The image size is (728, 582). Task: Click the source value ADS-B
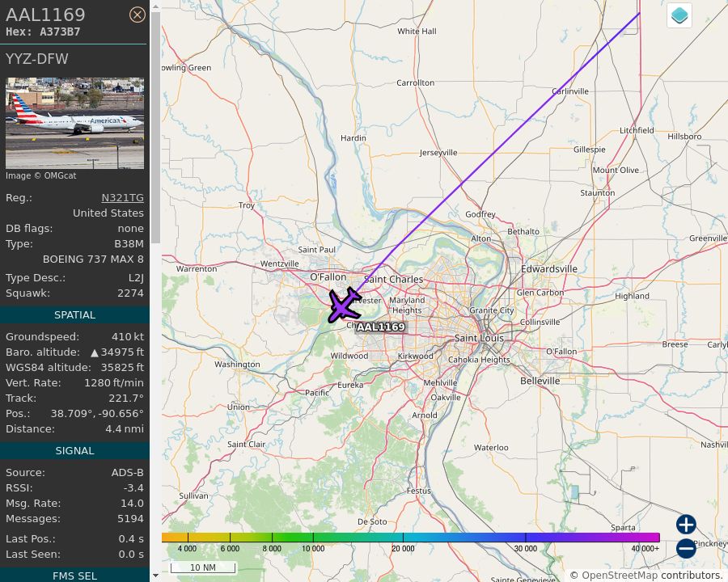point(128,472)
